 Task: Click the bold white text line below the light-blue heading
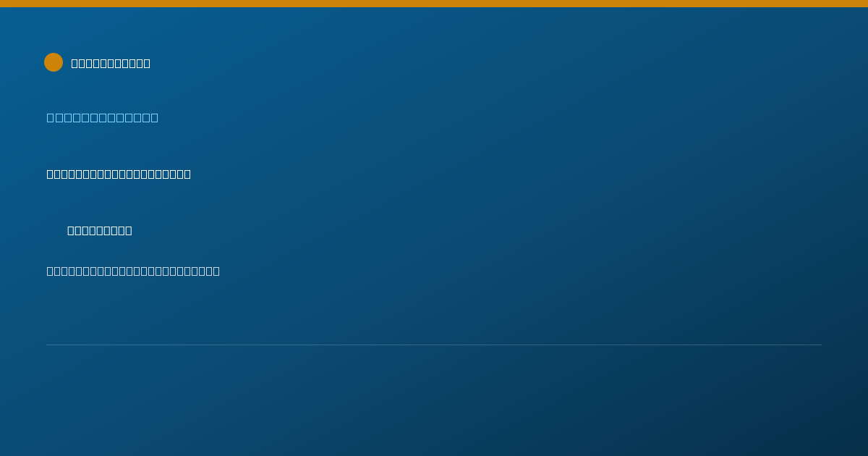pyautogui.click(x=119, y=174)
